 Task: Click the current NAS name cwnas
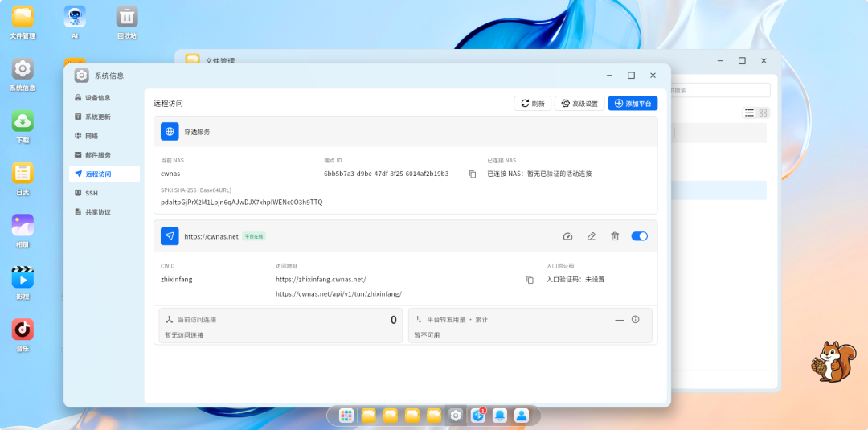pyautogui.click(x=170, y=174)
